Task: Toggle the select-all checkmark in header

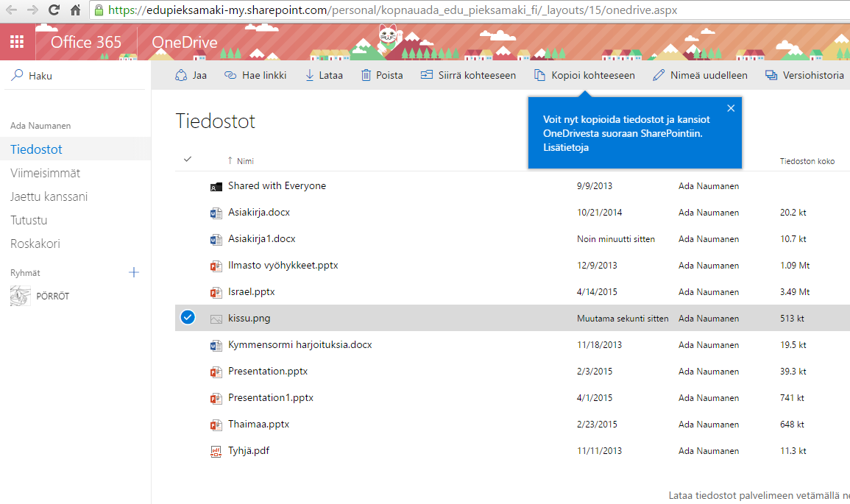Action: [187, 160]
